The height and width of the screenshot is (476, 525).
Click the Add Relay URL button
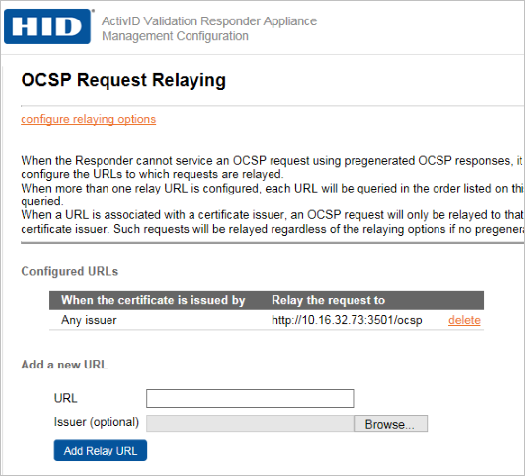(100, 451)
